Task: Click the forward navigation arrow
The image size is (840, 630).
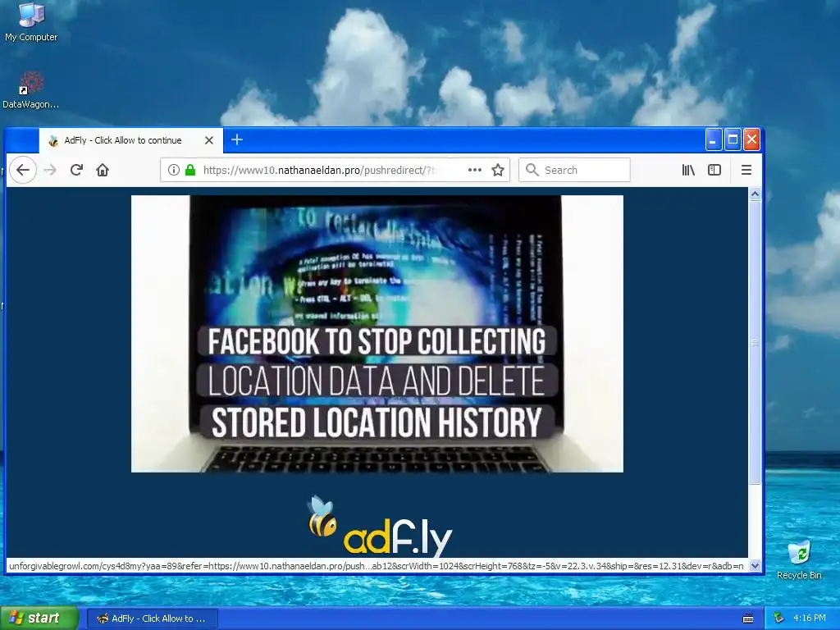Action: click(x=50, y=170)
